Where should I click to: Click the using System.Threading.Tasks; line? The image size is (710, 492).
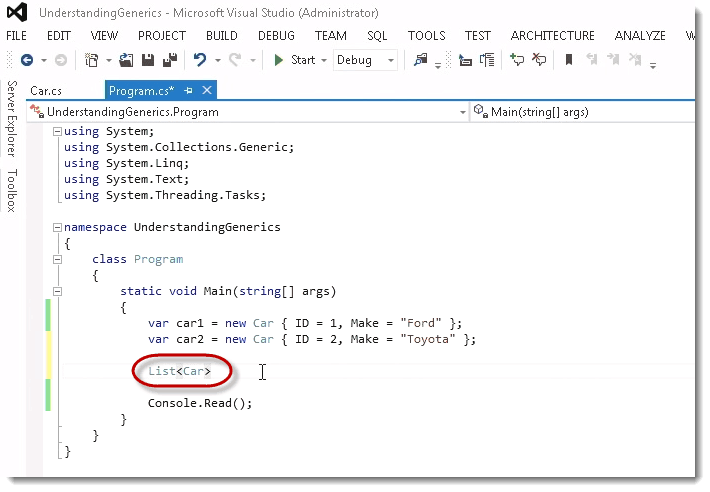(165, 195)
